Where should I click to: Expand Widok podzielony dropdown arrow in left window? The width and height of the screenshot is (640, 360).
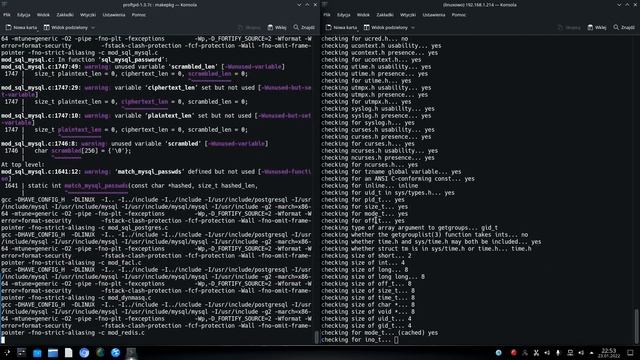93,27
